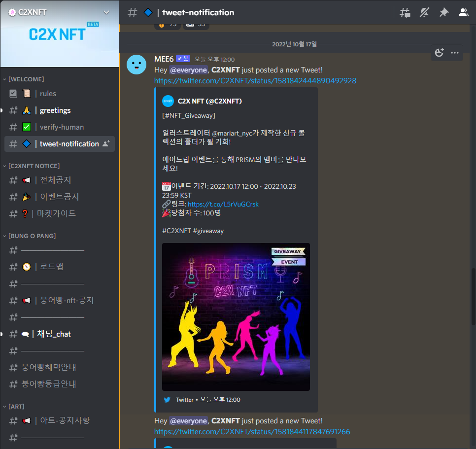
Task: Click the PRISM giveaway image
Action: [x=236, y=316]
